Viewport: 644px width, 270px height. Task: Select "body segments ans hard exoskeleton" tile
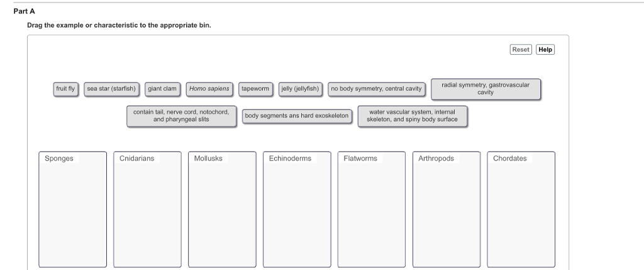[297, 116]
